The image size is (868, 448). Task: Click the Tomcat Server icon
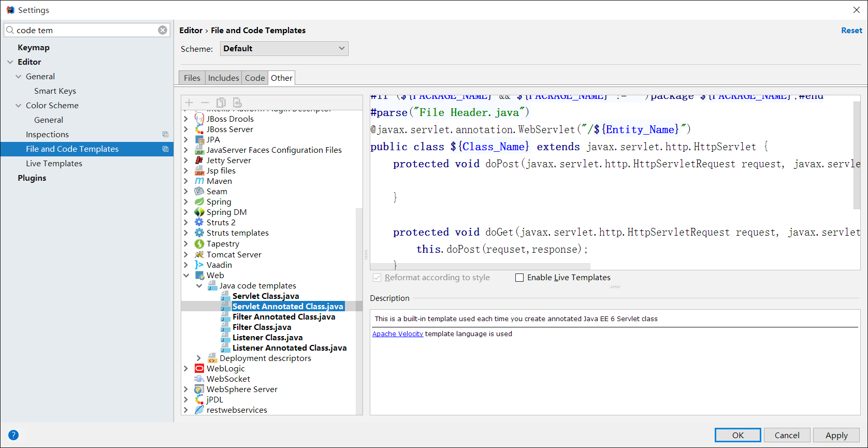[199, 254]
